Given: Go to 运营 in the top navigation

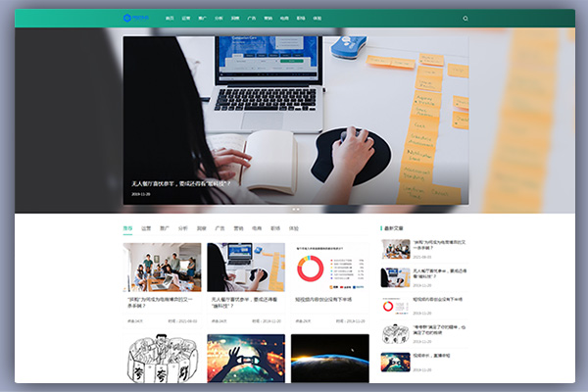Looking at the screenshot, I should pos(186,18).
